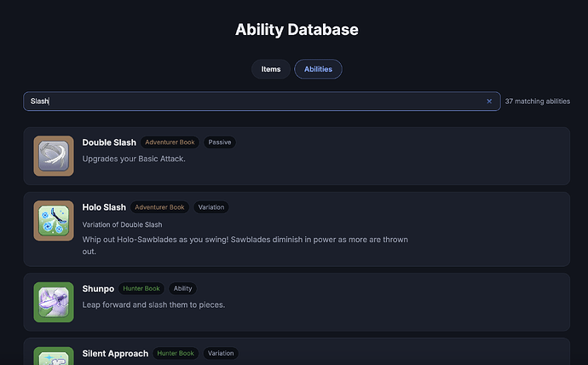Open the Double Slash ability icon
The image size is (588, 365).
click(54, 156)
